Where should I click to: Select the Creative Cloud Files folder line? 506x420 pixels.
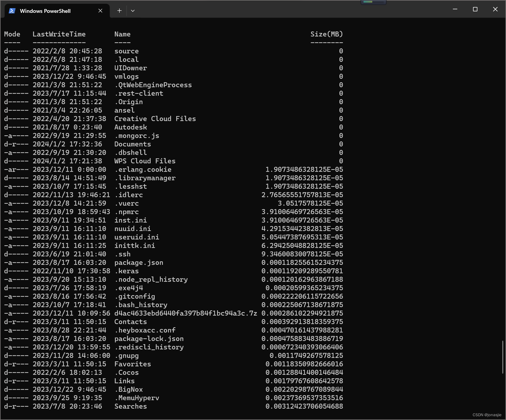pos(155,119)
